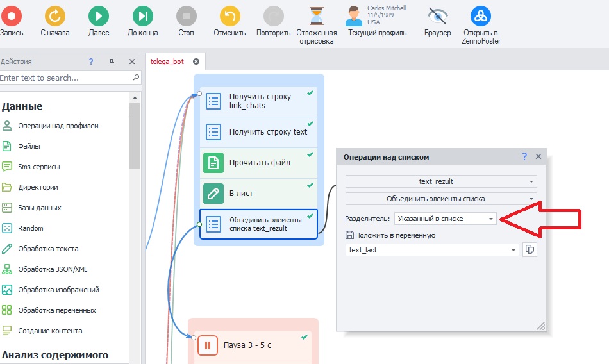The width and height of the screenshot is (609, 364).
Task: Open Разделитель dropdown Указанный в списке
Action: [x=445, y=219]
